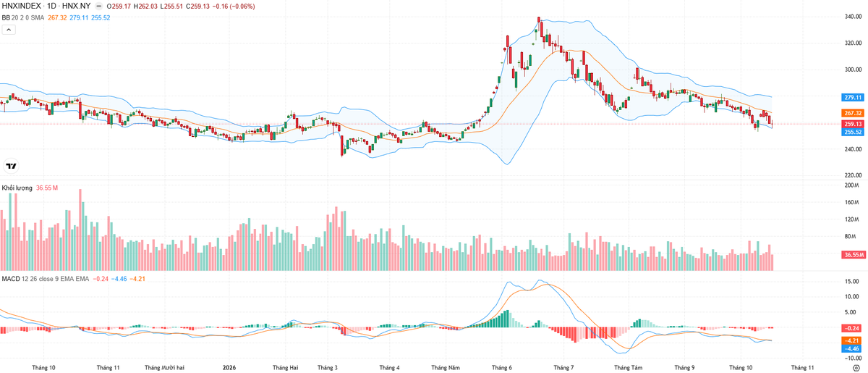The height and width of the screenshot is (373, 868).
Task: Click the 340.00 price scale label
Action: (x=853, y=17)
